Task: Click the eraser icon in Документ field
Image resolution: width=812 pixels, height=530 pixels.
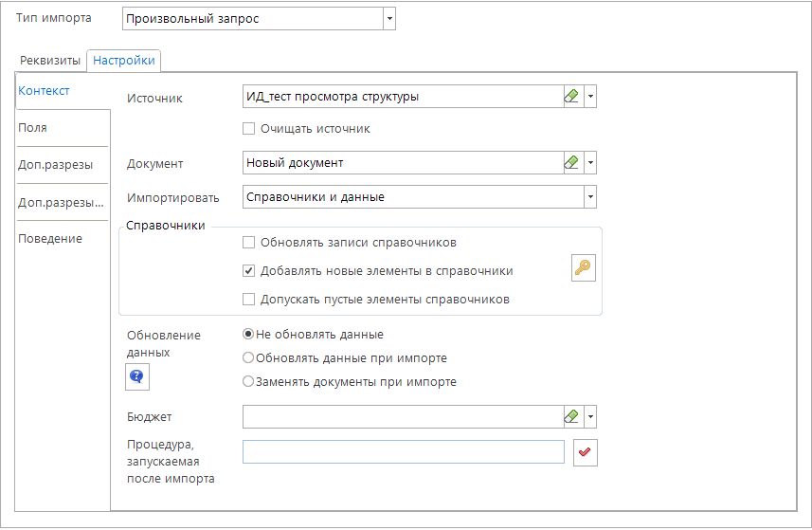Action: coord(570,163)
